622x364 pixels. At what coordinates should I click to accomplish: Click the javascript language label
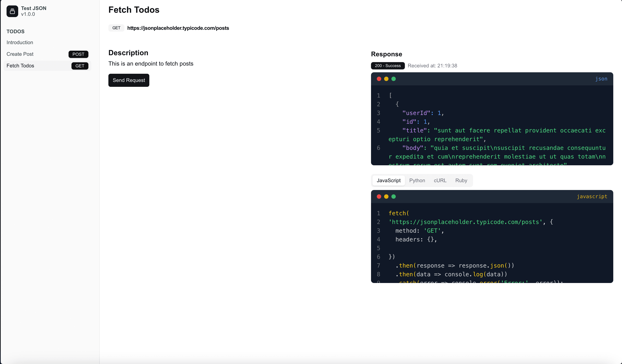pos(592,196)
